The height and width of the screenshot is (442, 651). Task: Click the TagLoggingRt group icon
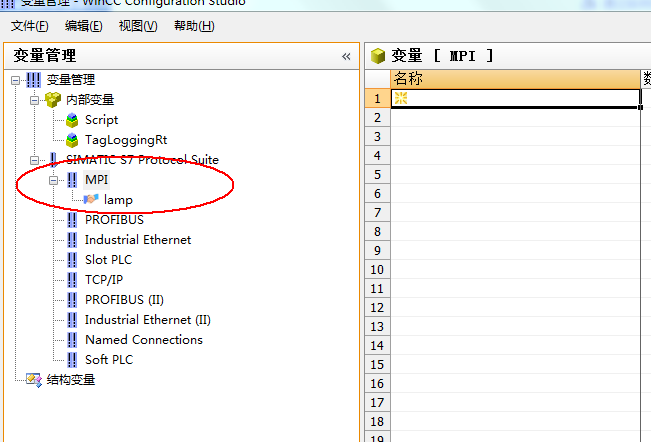(x=72, y=140)
